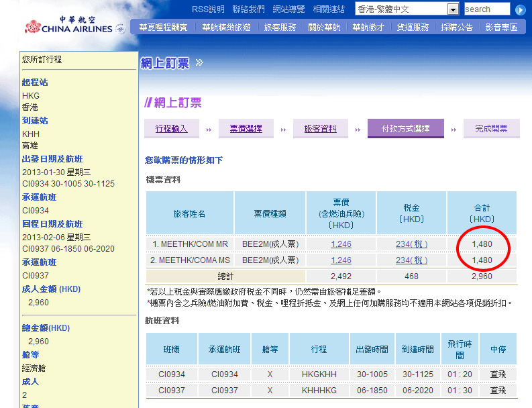Open the 聯絡我們 contact link
Viewport: 532px width, 408px height.
click(248, 9)
